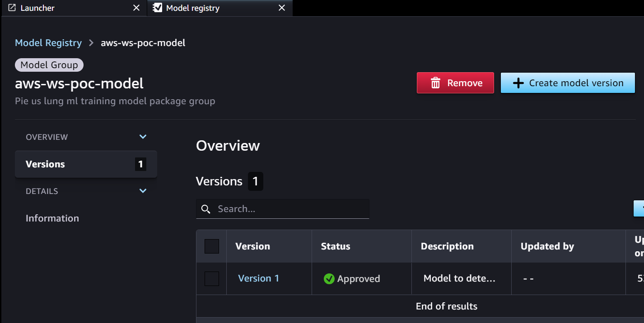Click the DETAILS section label
Image resolution: width=644 pixels, height=323 pixels.
42,191
